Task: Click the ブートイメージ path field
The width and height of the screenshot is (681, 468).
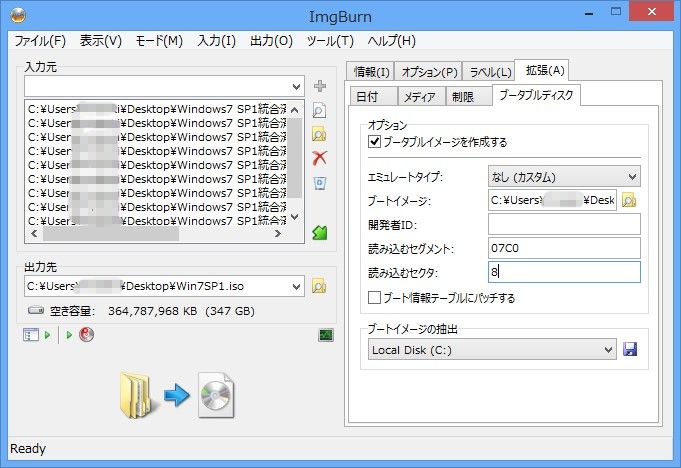Action: [x=552, y=200]
